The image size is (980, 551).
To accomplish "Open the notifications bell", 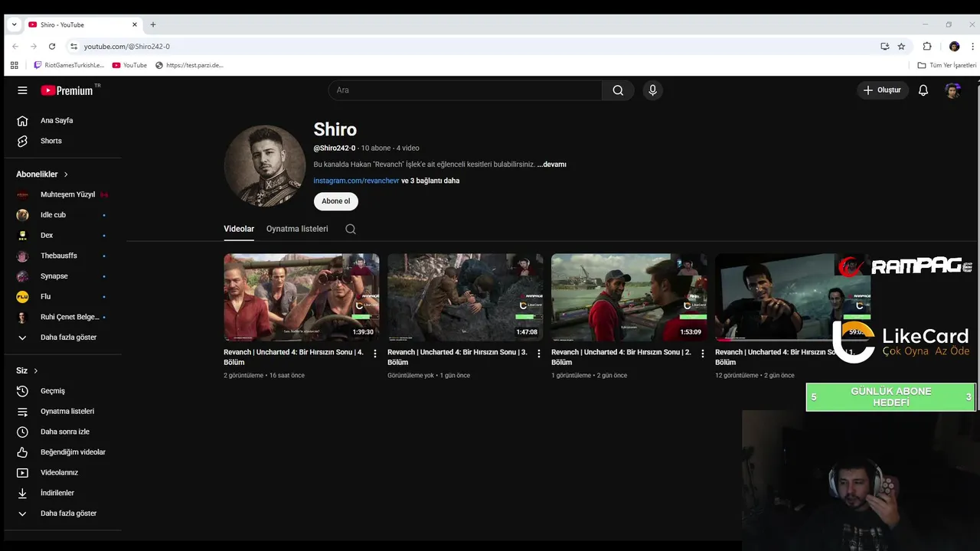I will click(x=923, y=90).
